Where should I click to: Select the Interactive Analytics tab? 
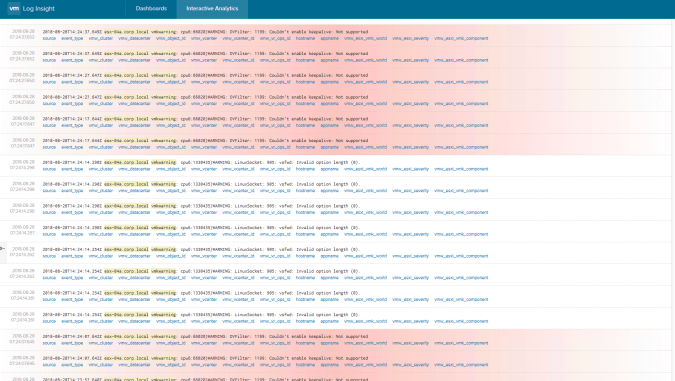point(212,8)
